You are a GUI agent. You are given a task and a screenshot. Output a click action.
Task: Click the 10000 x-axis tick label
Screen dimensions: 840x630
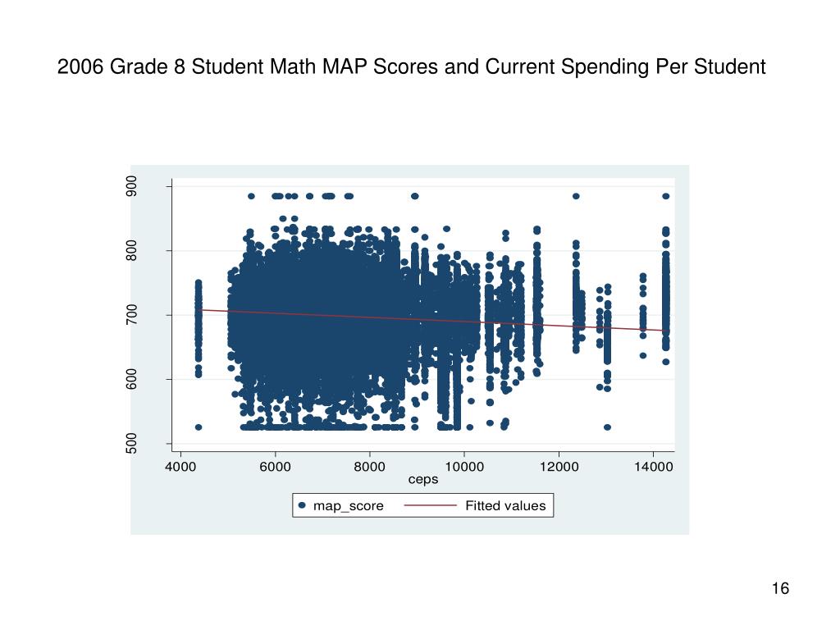tap(464, 467)
